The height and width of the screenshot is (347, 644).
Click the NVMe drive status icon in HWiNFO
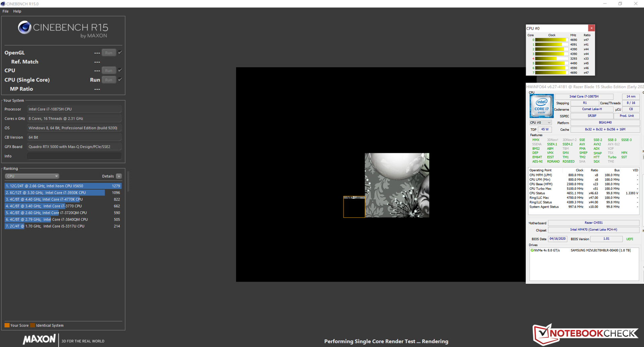pos(532,250)
